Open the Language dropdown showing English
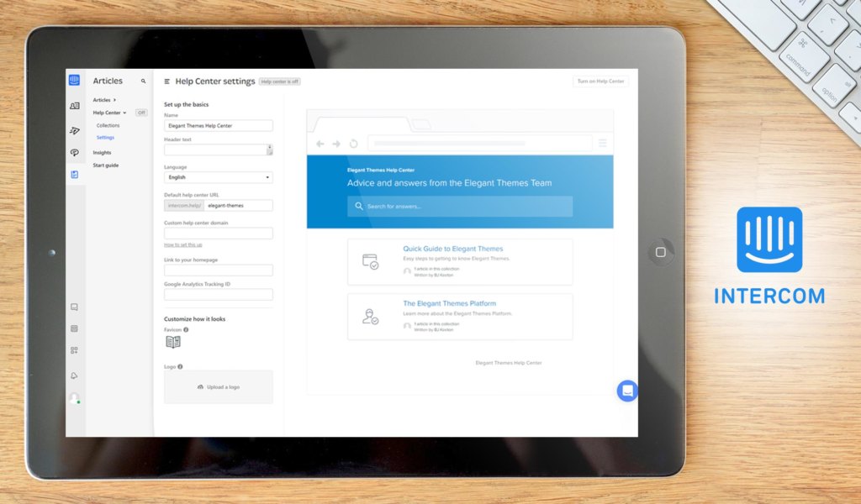The width and height of the screenshot is (861, 504). pyautogui.click(x=218, y=177)
